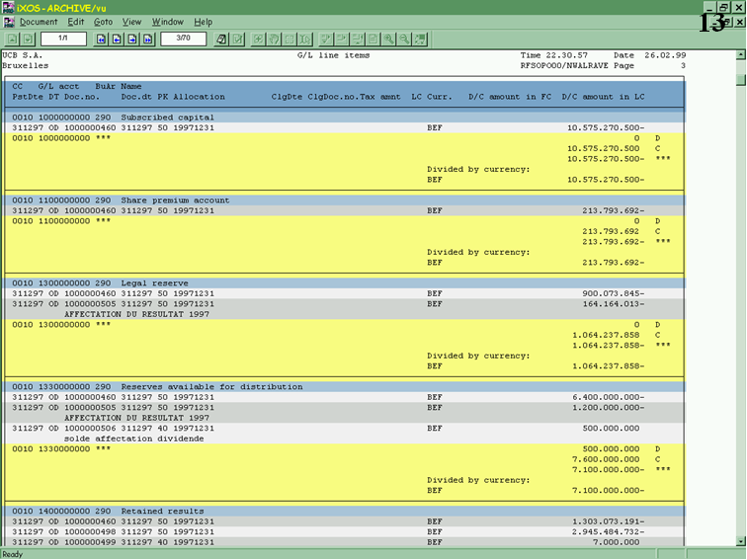This screenshot has width=747, height=560.
Task: Click the zoom in magnifier icon
Action: point(390,39)
